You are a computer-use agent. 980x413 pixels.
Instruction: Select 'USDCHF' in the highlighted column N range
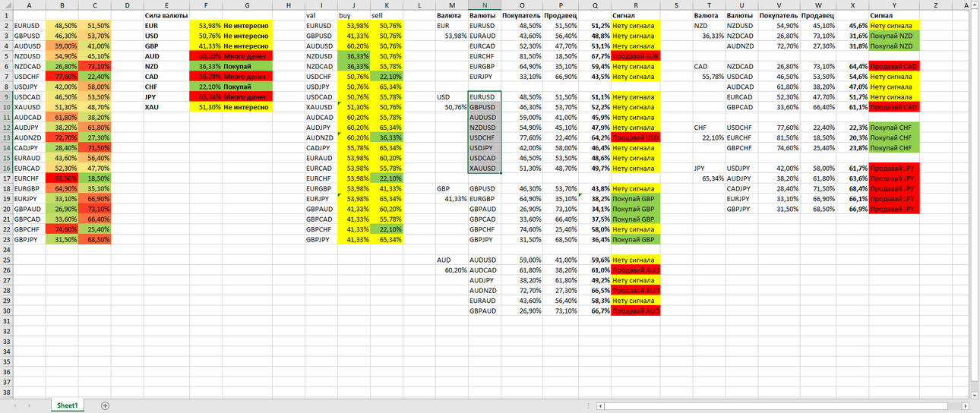(x=485, y=137)
